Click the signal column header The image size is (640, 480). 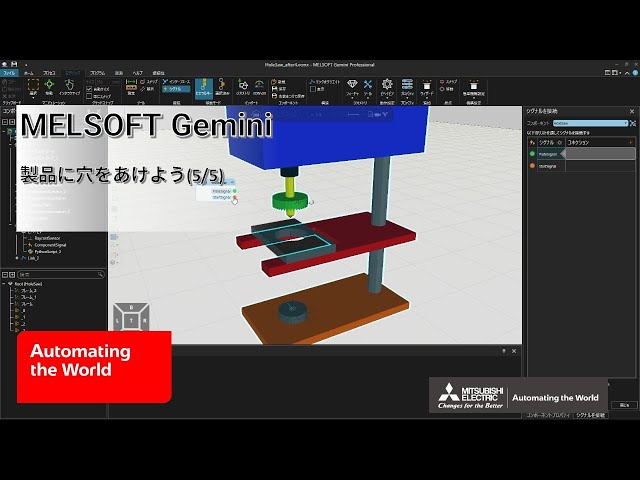[546, 142]
